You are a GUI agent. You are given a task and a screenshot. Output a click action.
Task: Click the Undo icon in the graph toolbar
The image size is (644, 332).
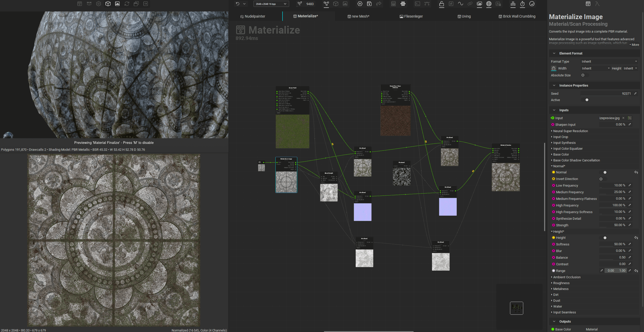238,4
